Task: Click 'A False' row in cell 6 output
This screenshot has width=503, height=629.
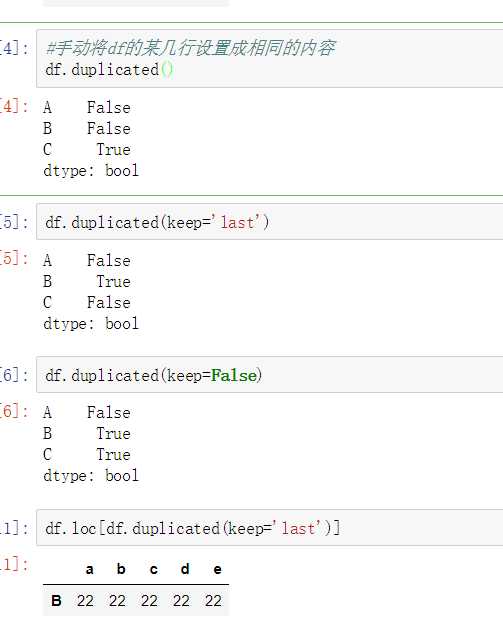Action: click(x=87, y=412)
